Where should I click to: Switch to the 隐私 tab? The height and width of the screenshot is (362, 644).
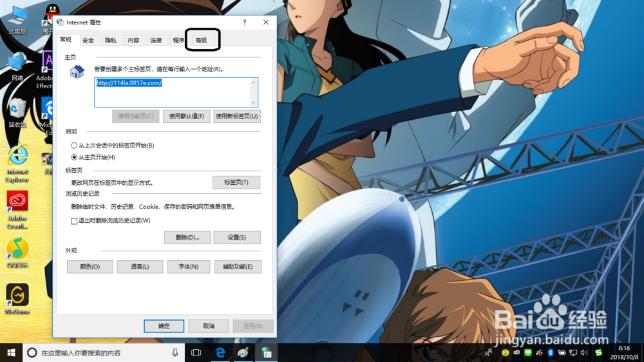pyautogui.click(x=111, y=41)
